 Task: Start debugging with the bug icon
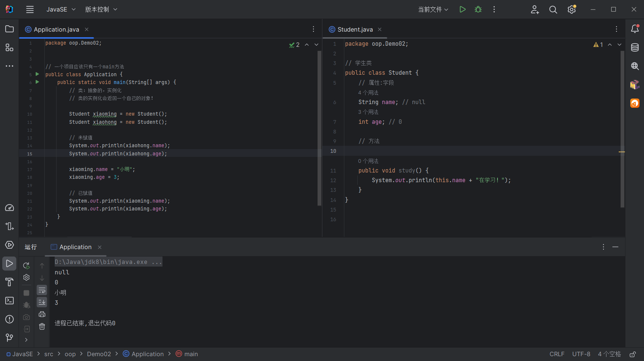click(478, 9)
